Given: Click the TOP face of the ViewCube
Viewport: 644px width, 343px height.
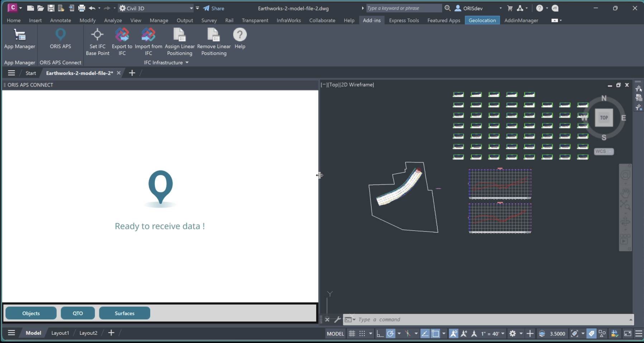Looking at the screenshot, I should coord(604,118).
